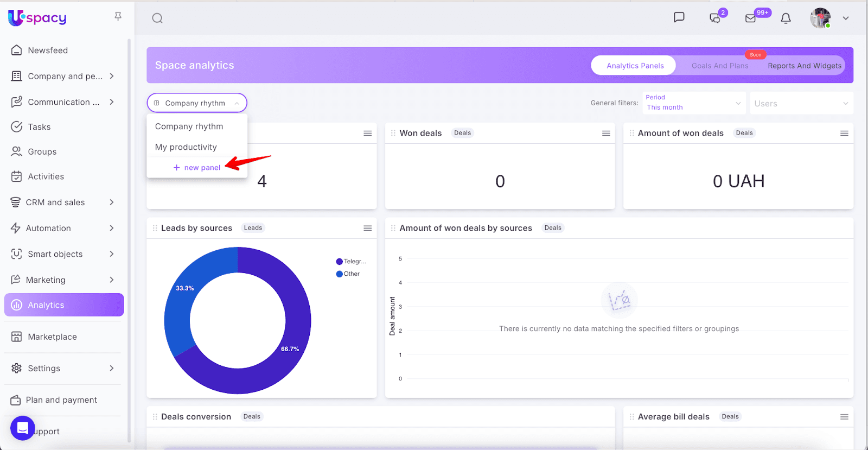The image size is (868, 450).
Task: Open the chat bubble icon in header
Action: 679,17
